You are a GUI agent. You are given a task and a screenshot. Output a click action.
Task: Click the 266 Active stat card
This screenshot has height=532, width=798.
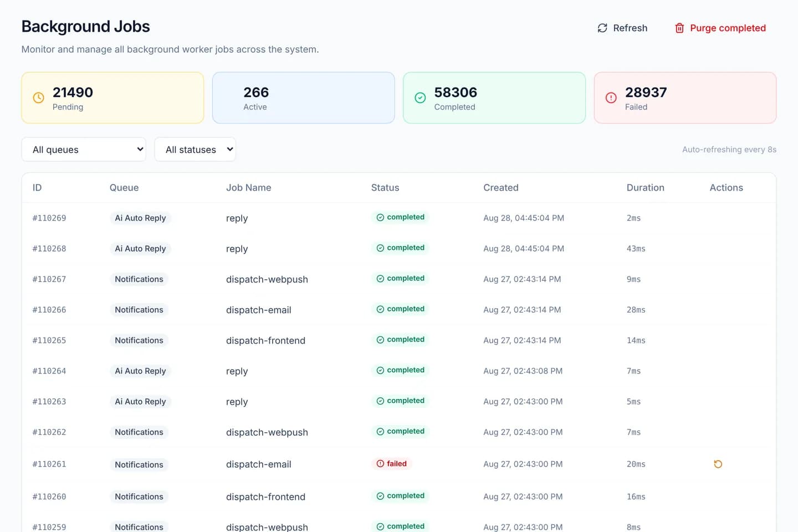304,98
